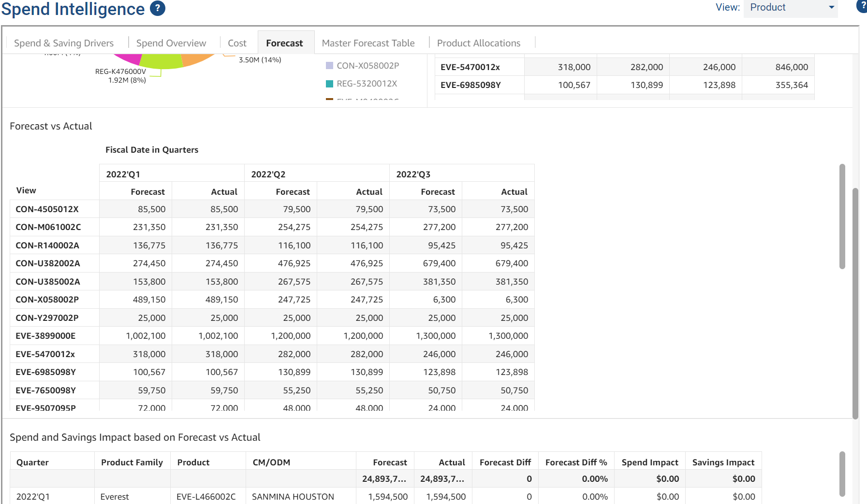Viewport: 867px width, 504px height.
Task: Click the SANMINA HOUSTON cell
Action: (x=293, y=497)
